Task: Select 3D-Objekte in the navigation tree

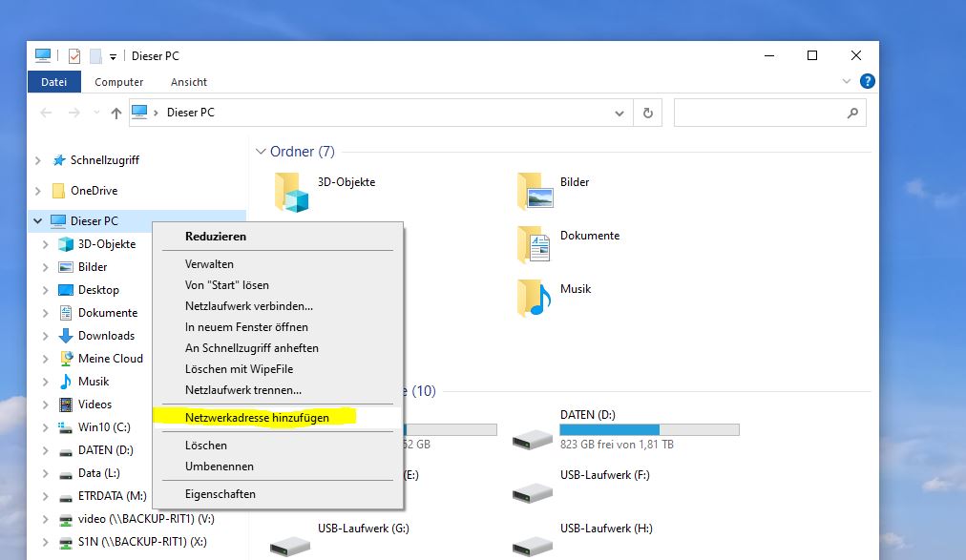Action: pyautogui.click(x=107, y=243)
